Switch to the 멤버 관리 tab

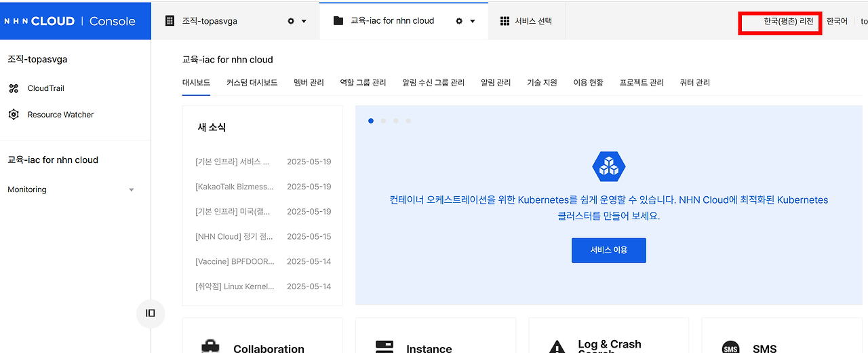(309, 83)
